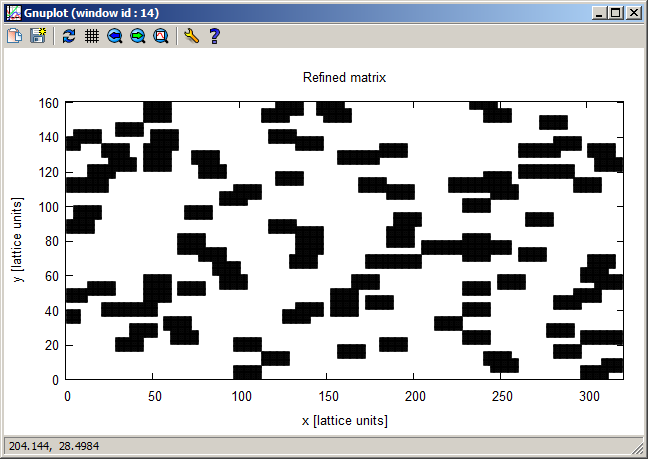Minimize the Gnuplot window
The width and height of the screenshot is (648, 459).
[599, 13]
